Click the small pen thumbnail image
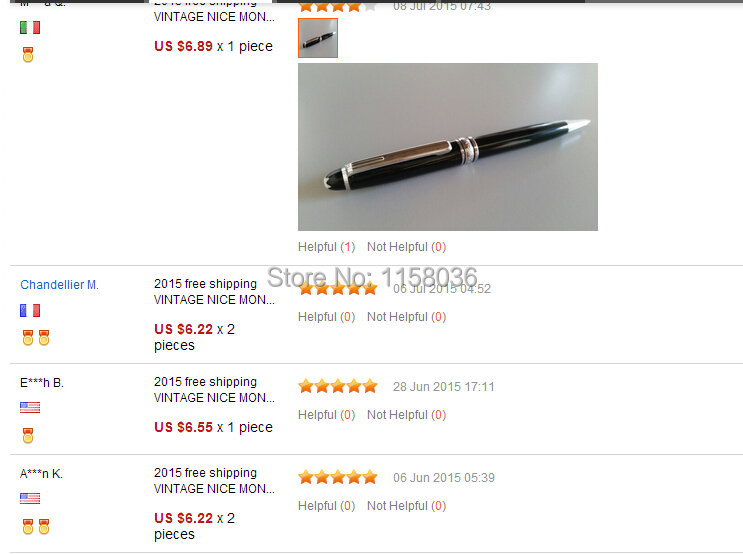 [x=317, y=38]
